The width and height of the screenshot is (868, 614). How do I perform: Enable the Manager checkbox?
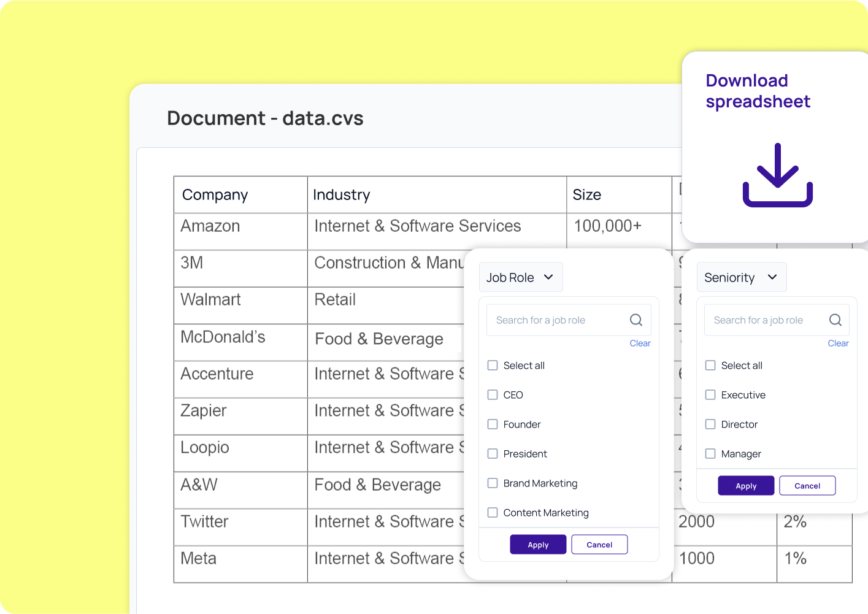click(x=710, y=454)
